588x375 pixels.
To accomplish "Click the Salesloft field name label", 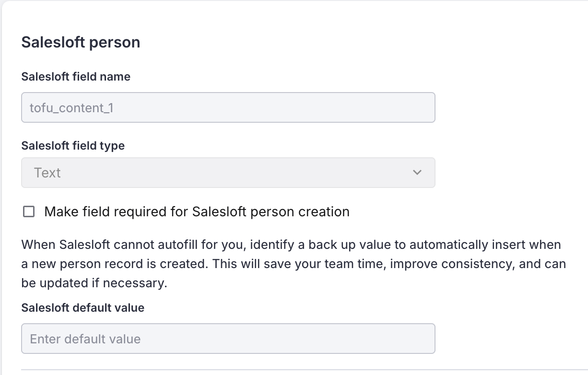I will point(75,77).
